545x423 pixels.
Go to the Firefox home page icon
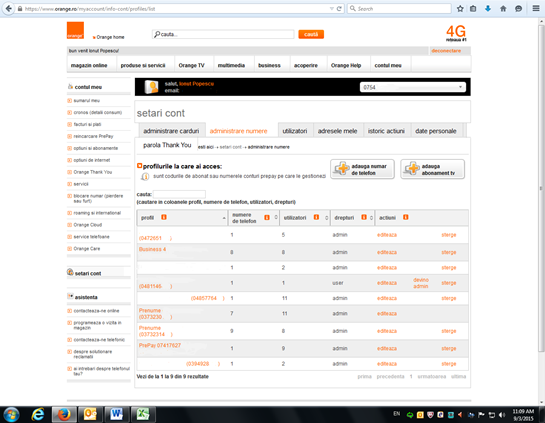click(x=503, y=9)
